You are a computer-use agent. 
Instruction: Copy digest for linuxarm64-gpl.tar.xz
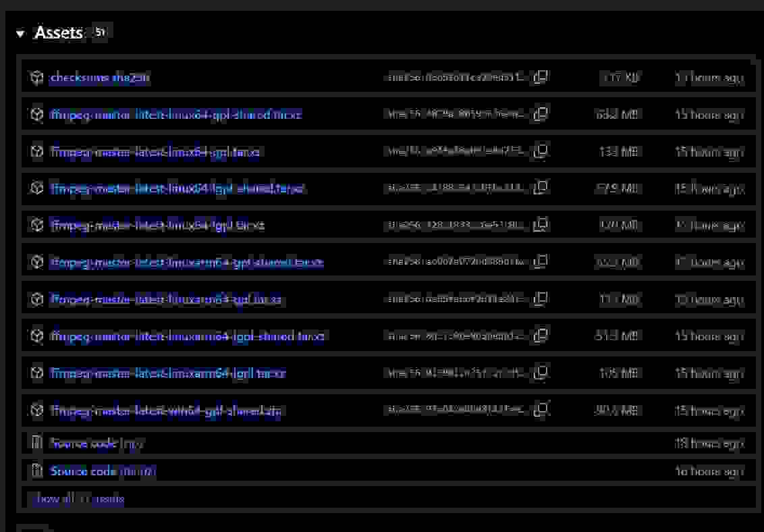coord(541,298)
